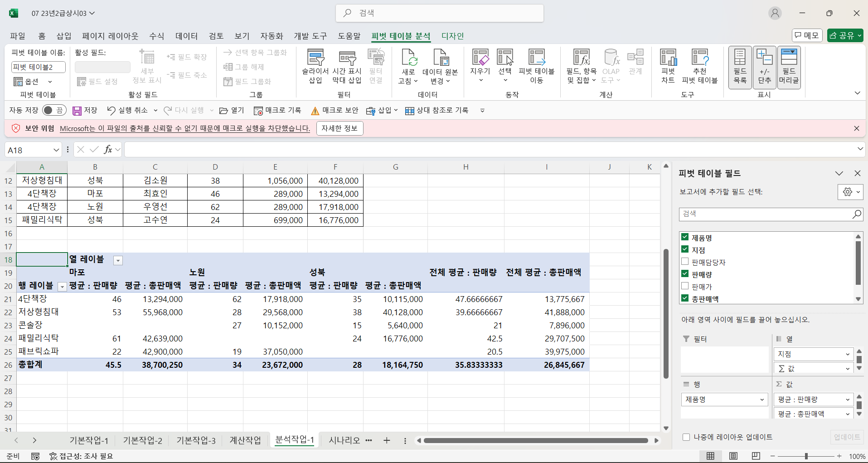Open the column labels filter dropdown
The image size is (868, 463).
(x=118, y=260)
